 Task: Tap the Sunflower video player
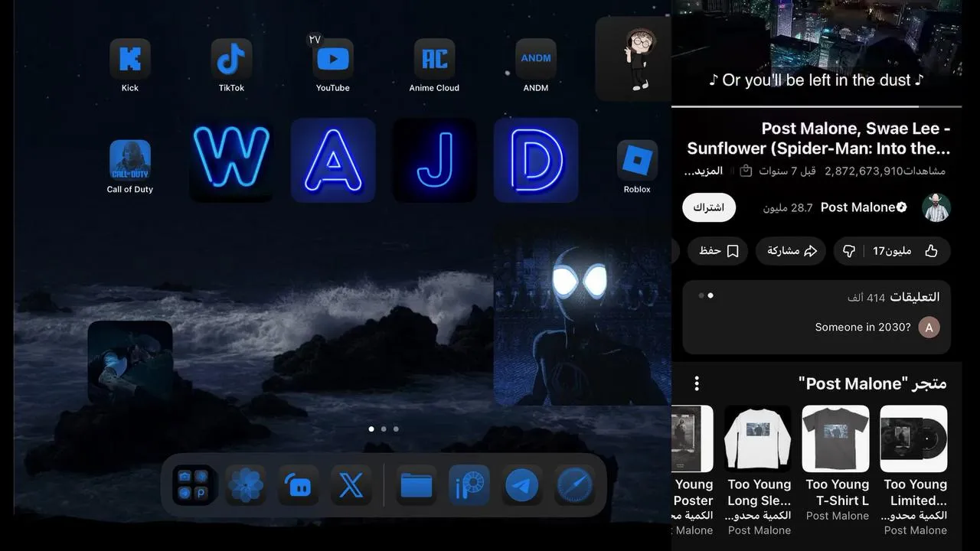[816, 52]
